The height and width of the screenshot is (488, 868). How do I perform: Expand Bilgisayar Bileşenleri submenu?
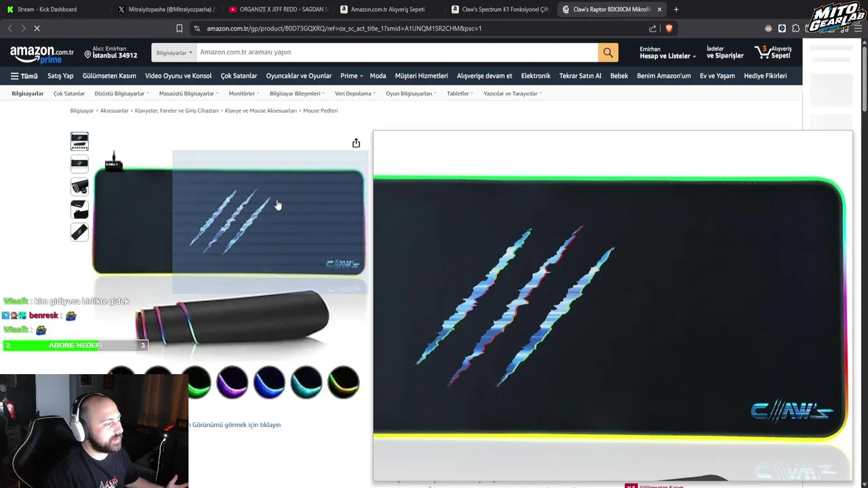[x=296, y=94]
